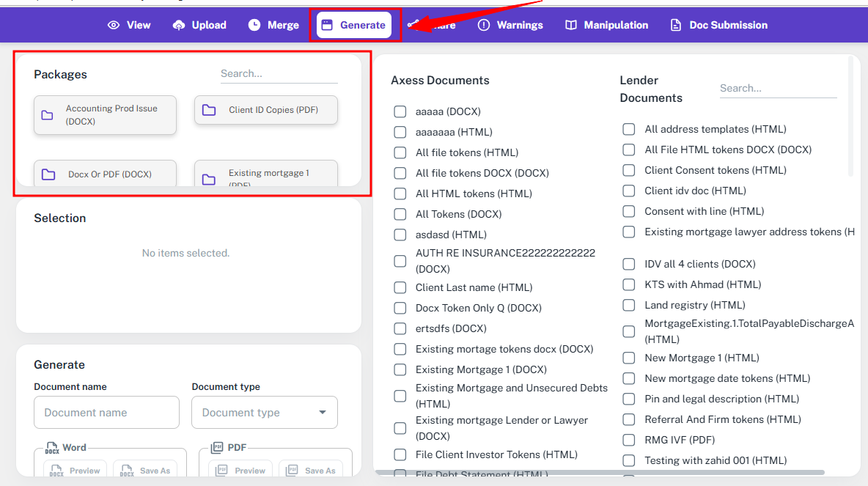Click the clock icon for Merge
Screen dimensions: 868x486
click(254, 25)
